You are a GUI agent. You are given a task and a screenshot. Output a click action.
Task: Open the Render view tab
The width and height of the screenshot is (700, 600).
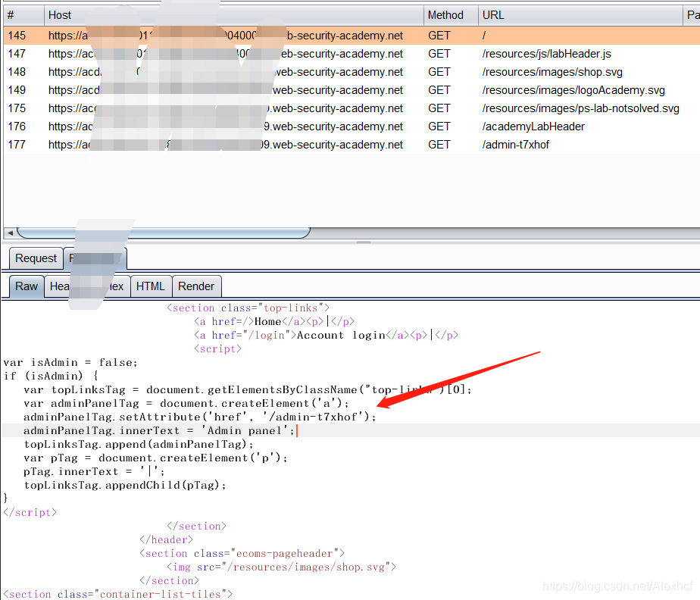196,286
